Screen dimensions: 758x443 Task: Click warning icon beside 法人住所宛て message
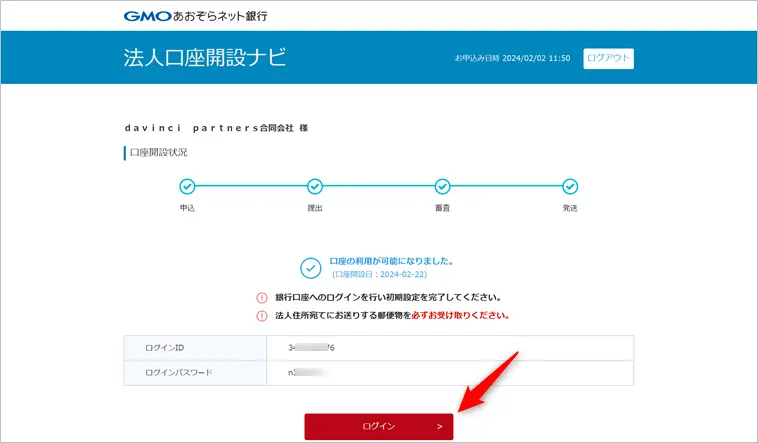point(262,315)
